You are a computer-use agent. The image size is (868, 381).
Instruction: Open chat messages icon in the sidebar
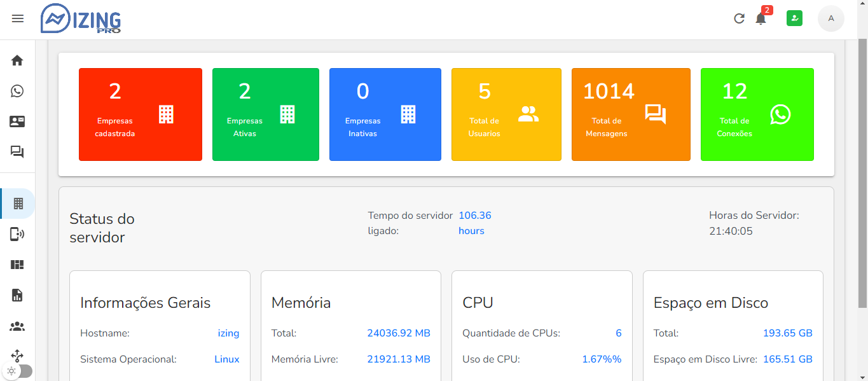17,152
